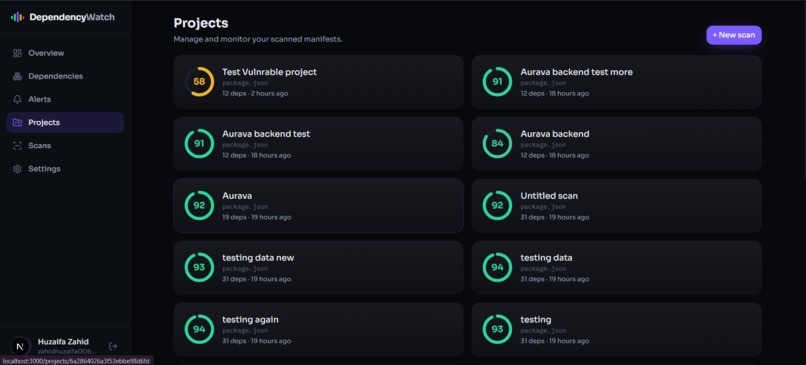This screenshot has height=365, width=806.
Task: Click the 'testing data new' project title
Action: [258, 258]
